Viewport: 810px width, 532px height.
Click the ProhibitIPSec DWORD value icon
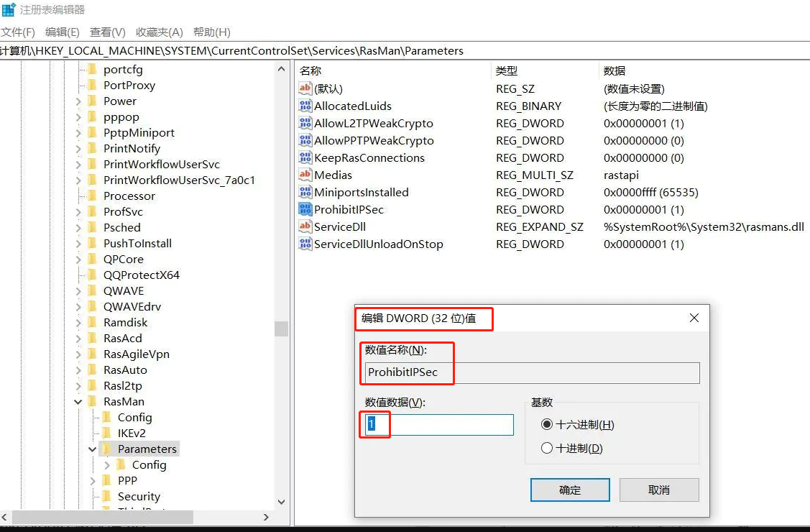pyautogui.click(x=305, y=210)
